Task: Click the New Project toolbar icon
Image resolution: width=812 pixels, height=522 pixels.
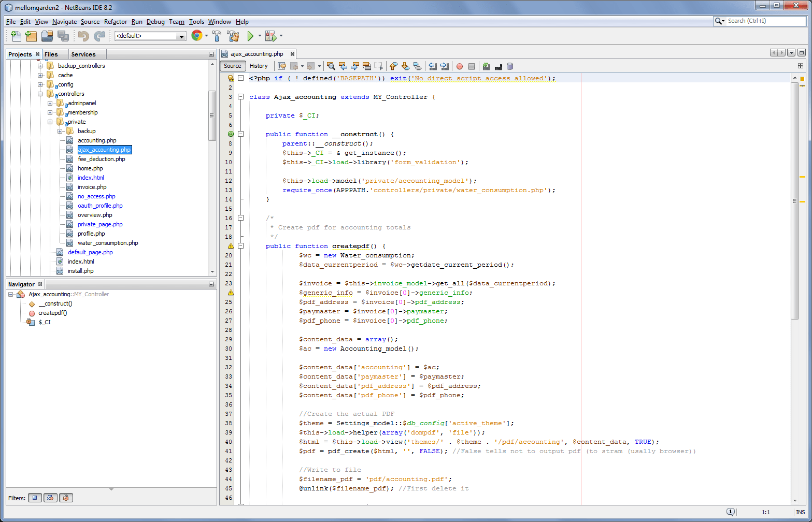Action: coord(31,36)
